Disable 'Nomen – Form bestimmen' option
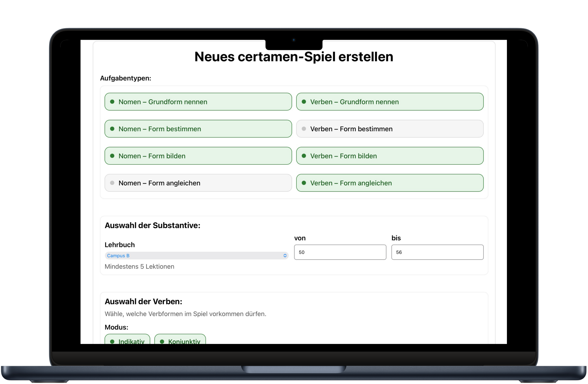 (198, 129)
